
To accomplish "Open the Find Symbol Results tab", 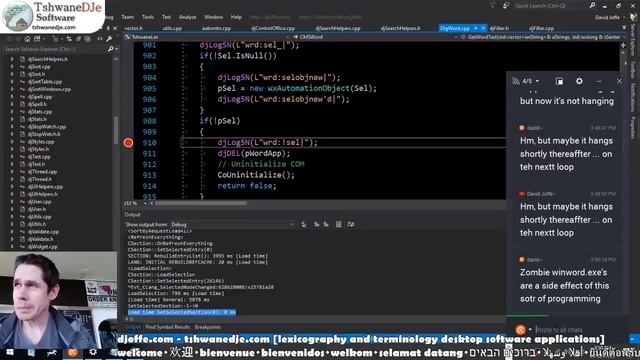I will coord(168,327).
